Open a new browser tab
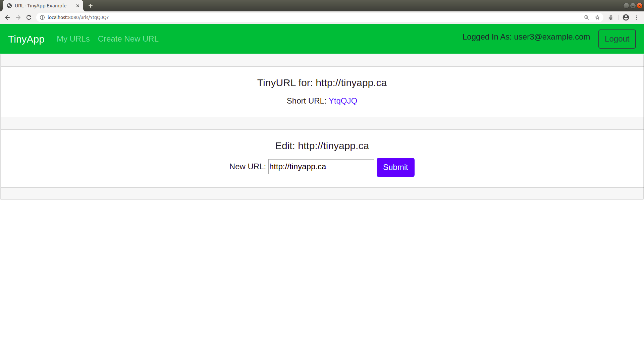The height and width of the screenshot is (362, 644). (91, 6)
